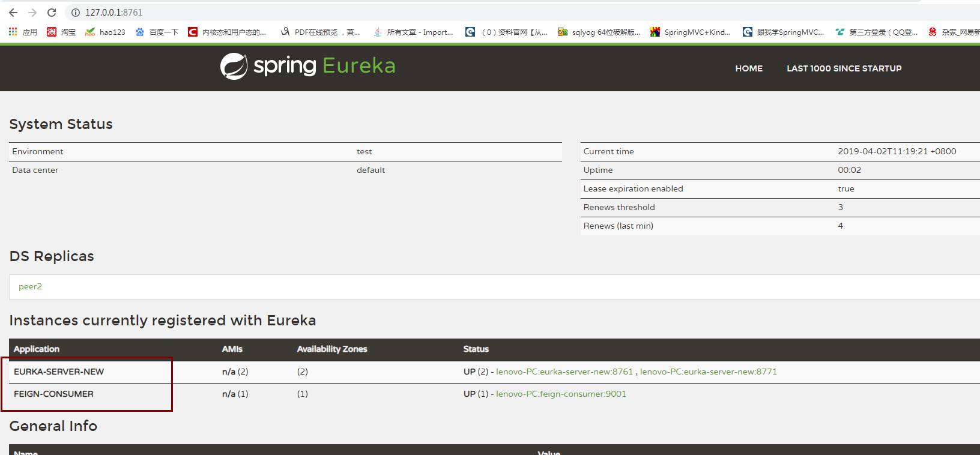
Task: Click the Environment value 'test'
Action: 364,151
